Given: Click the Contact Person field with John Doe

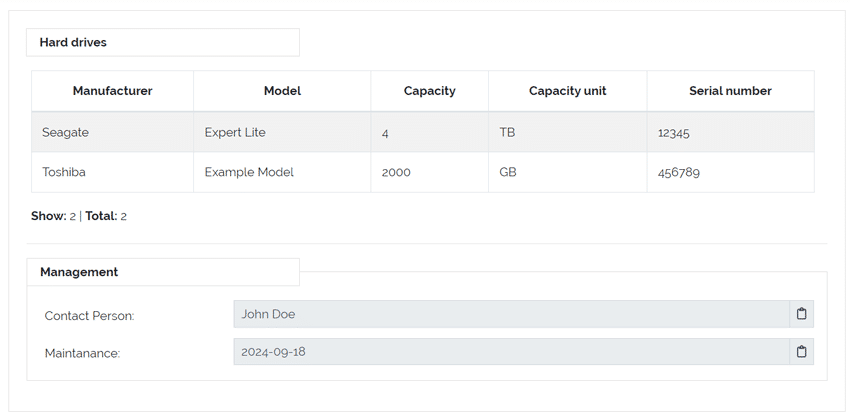Looking at the screenshot, I should pyautogui.click(x=511, y=314).
